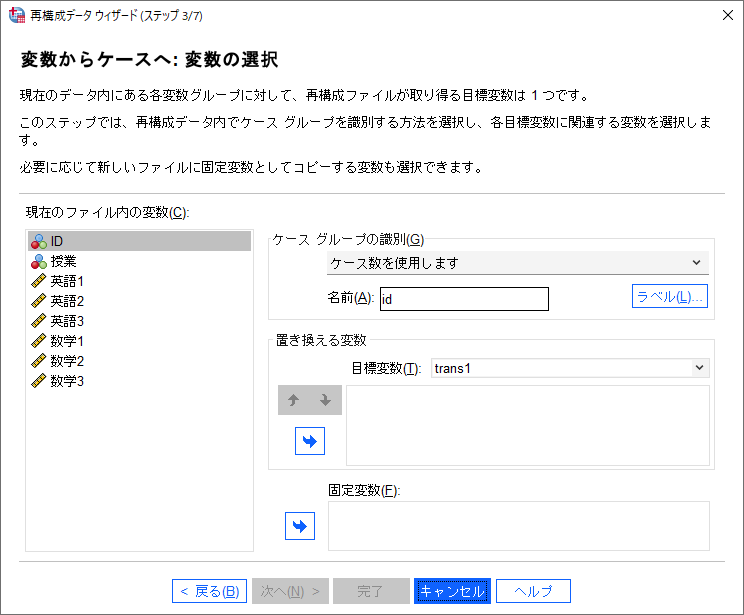The image size is (744, 615).
Task: Select the 授業 nominal variable
Action: coord(64,261)
